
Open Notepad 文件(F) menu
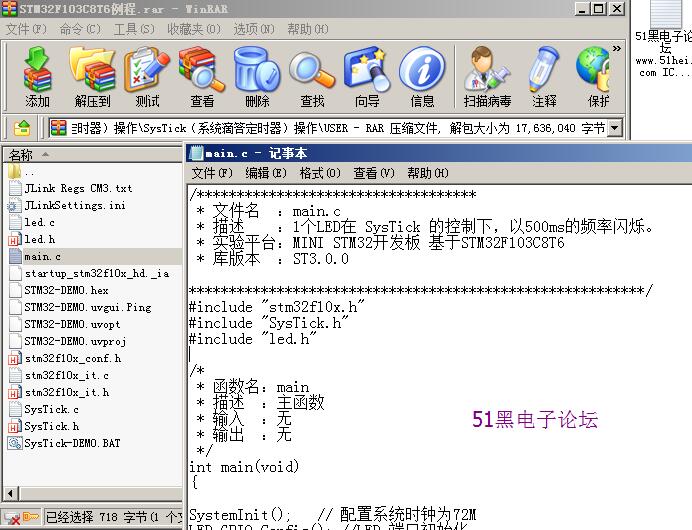click(212, 173)
